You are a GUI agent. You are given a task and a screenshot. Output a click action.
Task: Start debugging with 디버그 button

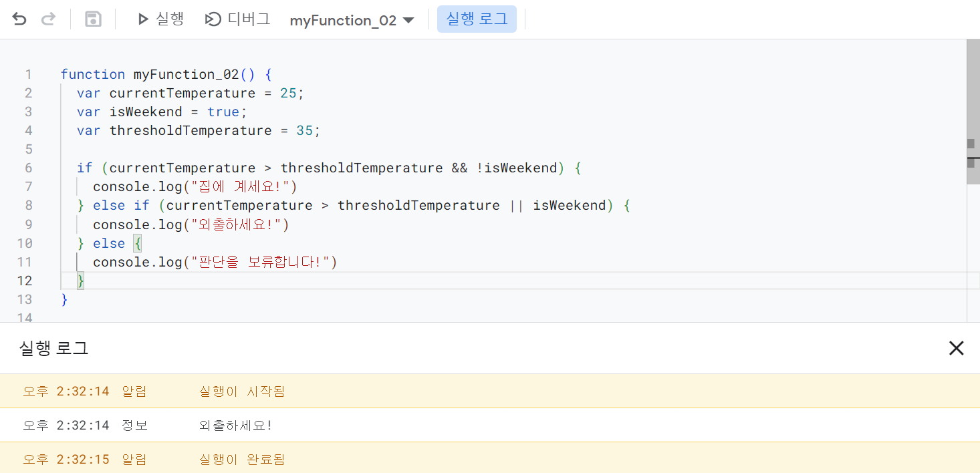tap(237, 19)
